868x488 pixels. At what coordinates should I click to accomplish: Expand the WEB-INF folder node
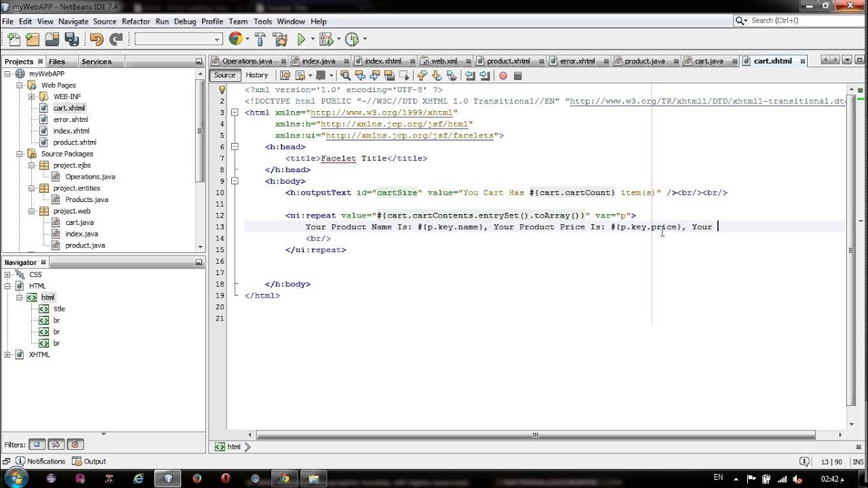click(32, 97)
